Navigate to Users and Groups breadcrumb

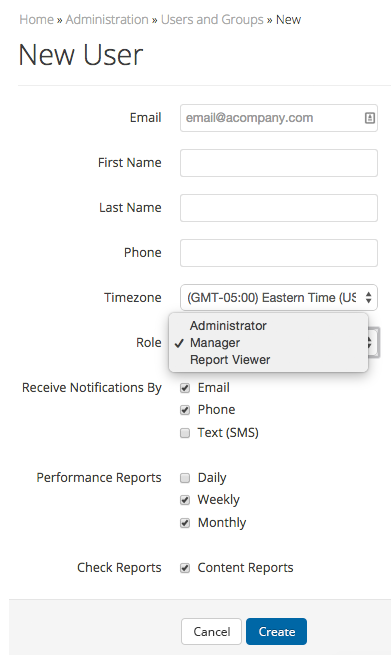click(212, 20)
